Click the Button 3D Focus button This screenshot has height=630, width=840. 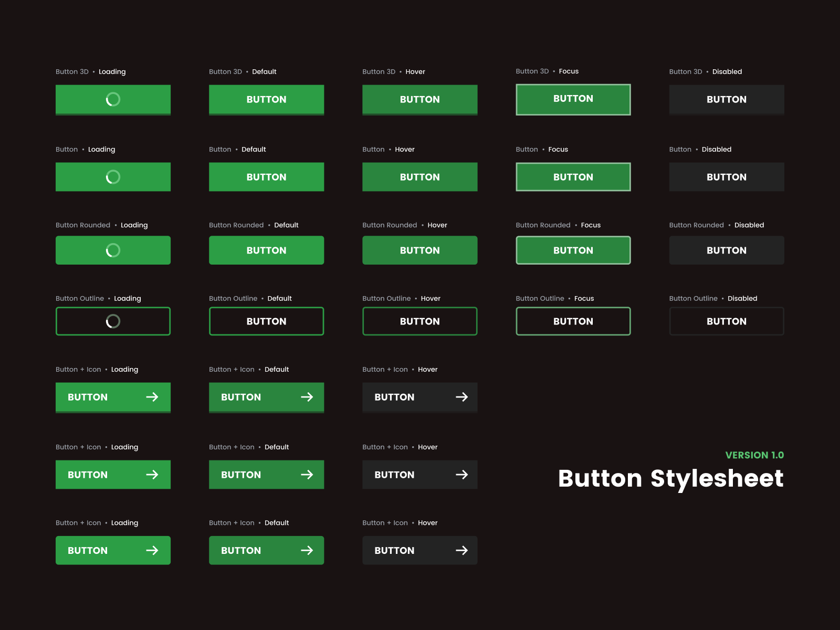[x=573, y=99]
